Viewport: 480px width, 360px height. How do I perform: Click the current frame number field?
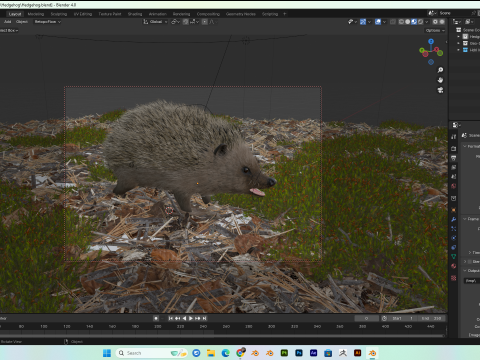point(366,318)
